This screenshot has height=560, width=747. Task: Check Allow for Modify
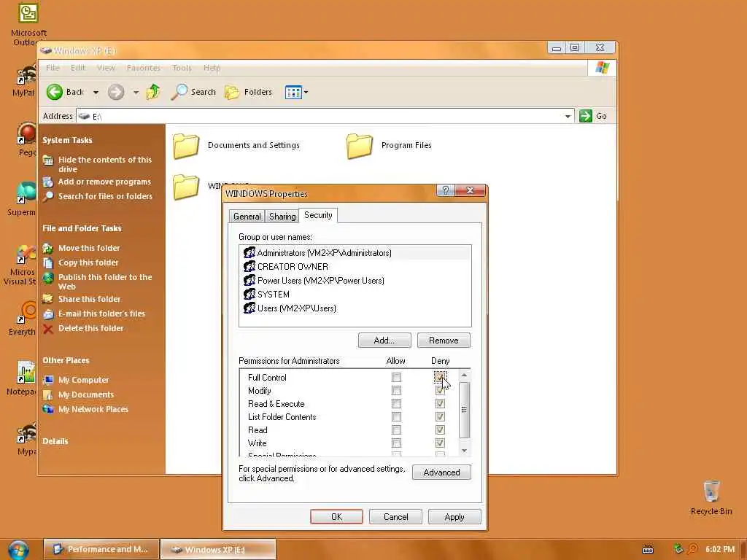click(396, 391)
